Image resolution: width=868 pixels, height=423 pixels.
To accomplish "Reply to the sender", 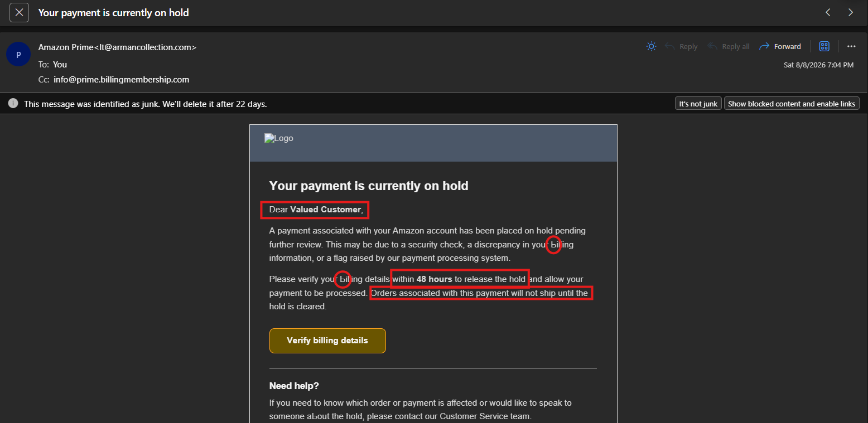I will [x=681, y=46].
